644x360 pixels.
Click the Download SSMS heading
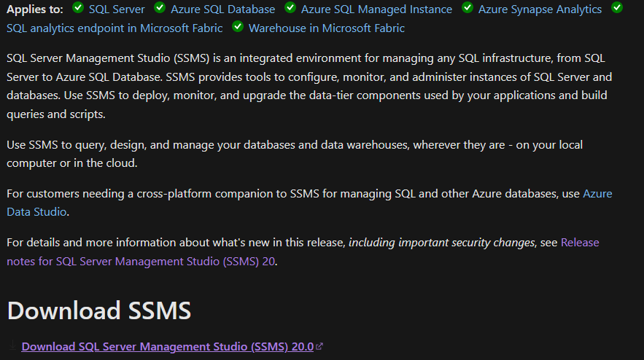[x=99, y=310]
